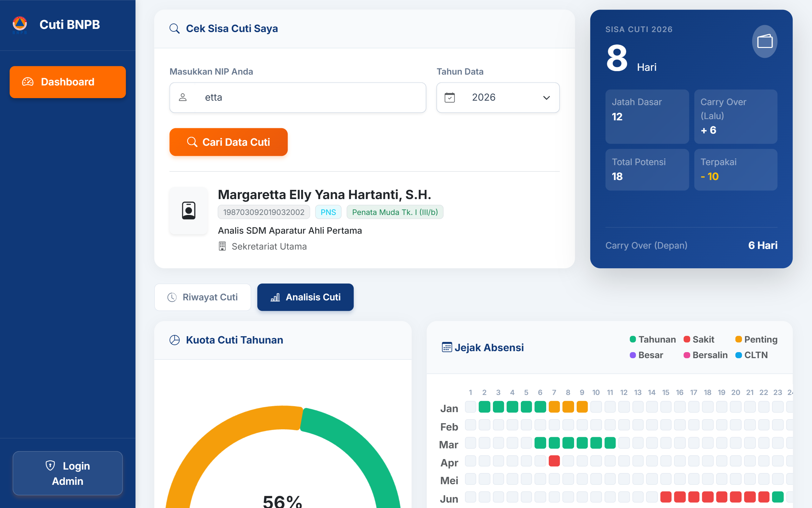Click the PNS status badge
This screenshot has width=812, height=508.
click(328, 212)
